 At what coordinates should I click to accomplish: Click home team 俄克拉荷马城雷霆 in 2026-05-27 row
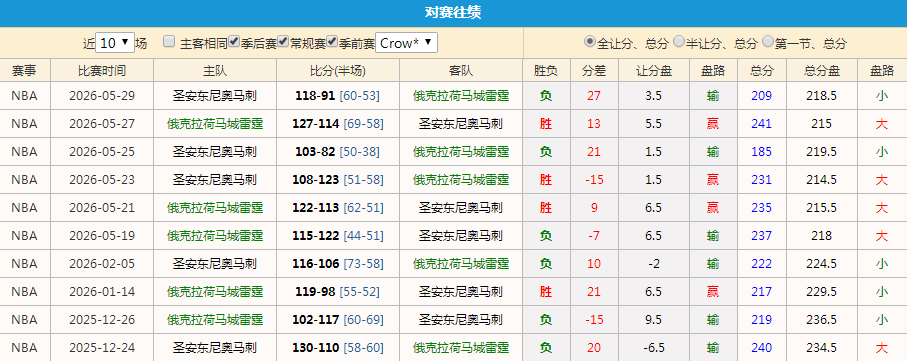pos(215,124)
